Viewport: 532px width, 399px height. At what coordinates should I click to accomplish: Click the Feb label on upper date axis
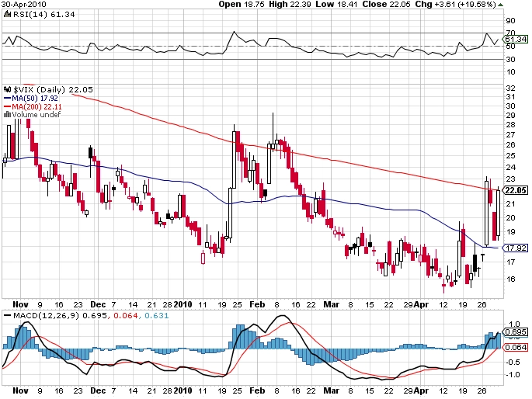click(x=257, y=306)
